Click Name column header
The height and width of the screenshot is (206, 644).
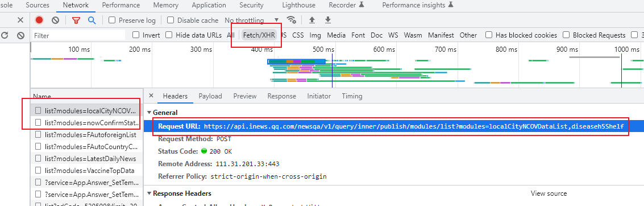pyautogui.click(x=42, y=96)
